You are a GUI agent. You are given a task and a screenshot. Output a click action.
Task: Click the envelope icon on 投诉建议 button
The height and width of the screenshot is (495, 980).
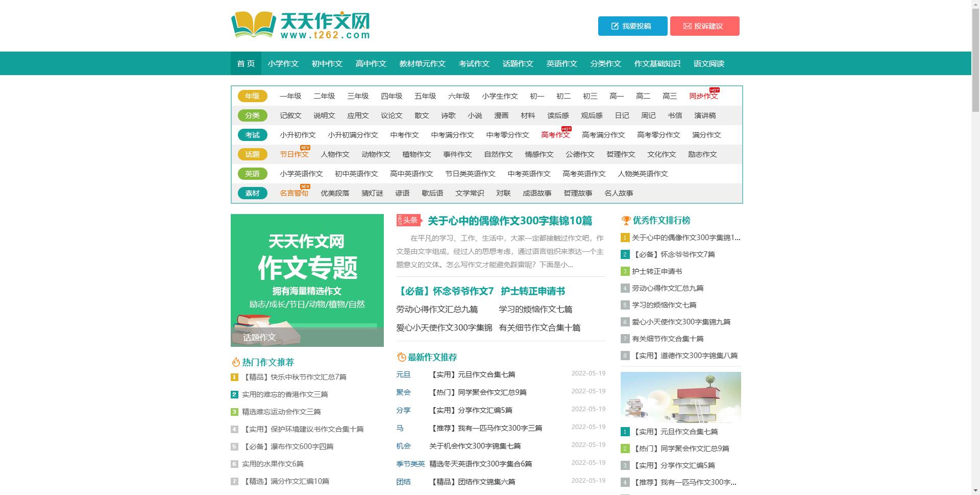tap(687, 26)
